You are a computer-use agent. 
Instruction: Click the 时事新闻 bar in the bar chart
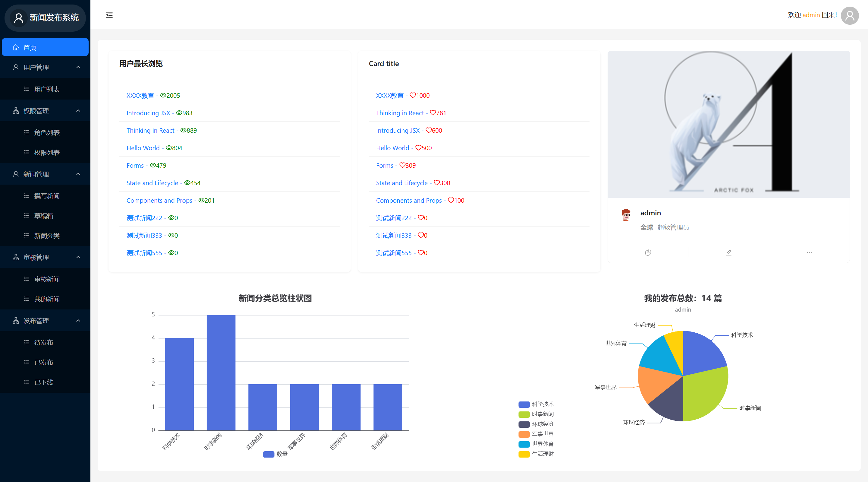[221, 373]
